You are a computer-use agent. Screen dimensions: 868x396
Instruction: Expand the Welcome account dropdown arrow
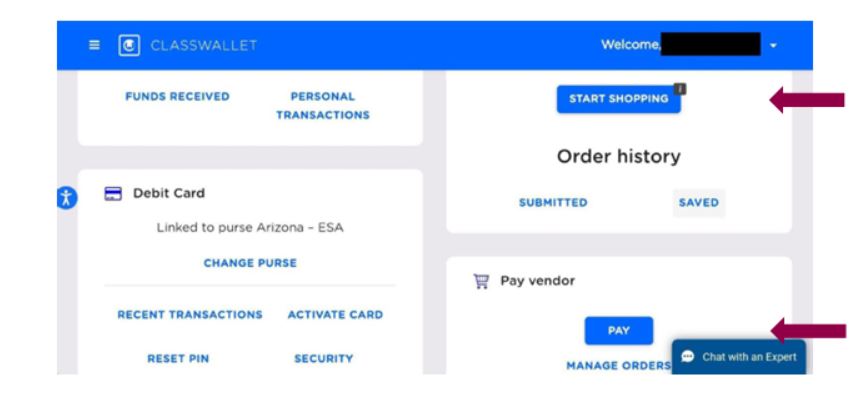point(773,45)
